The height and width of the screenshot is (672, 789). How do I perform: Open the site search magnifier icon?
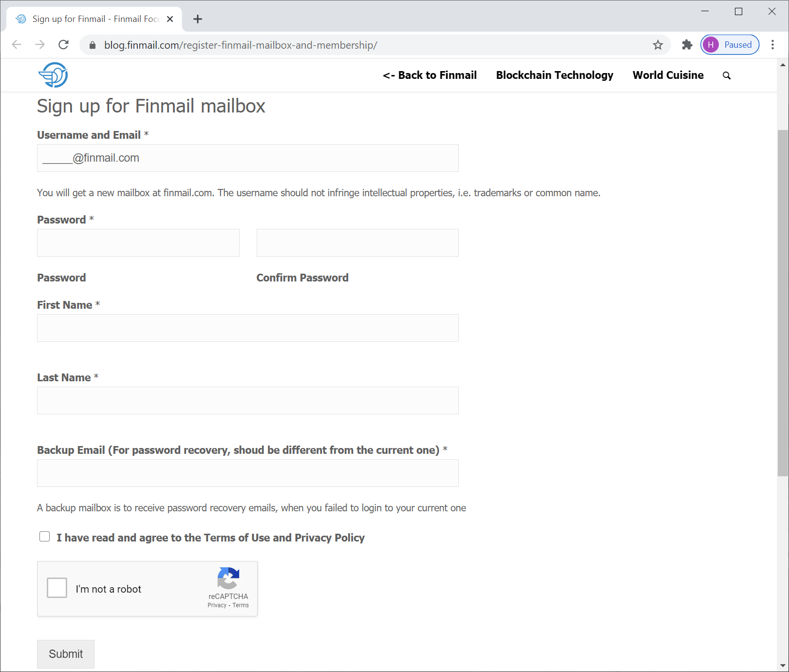pyautogui.click(x=727, y=75)
